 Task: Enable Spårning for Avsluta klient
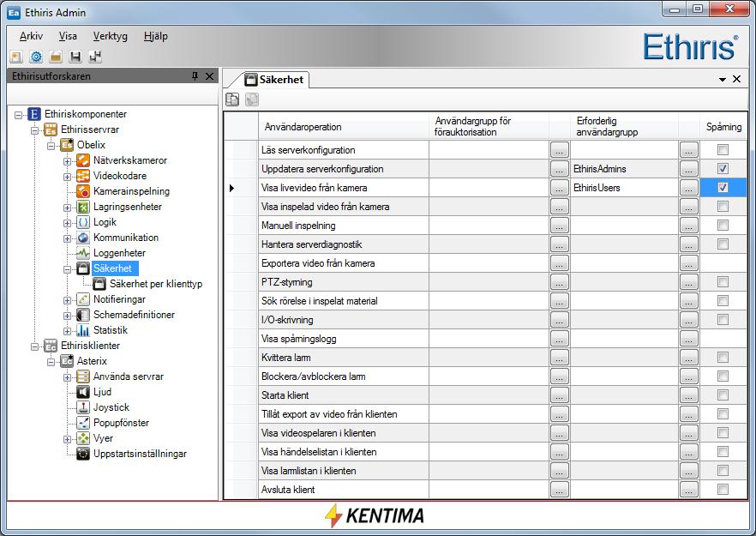(x=723, y=490)
